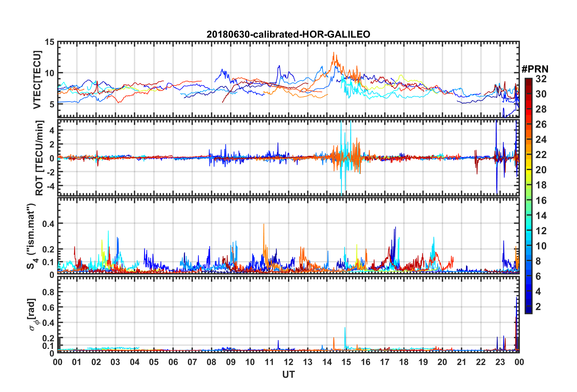Viewport: 577px width, 392px height.
Task: Click VTEC axis tick label "15"
Action: pyautogui.click(x=49, y=42)
